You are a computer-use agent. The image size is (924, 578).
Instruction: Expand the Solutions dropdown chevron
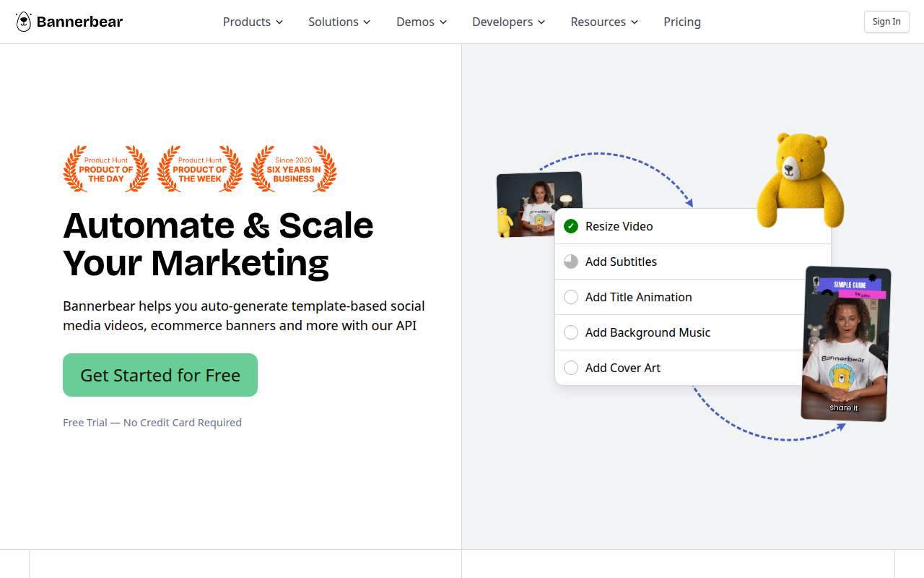coord(367,22)
